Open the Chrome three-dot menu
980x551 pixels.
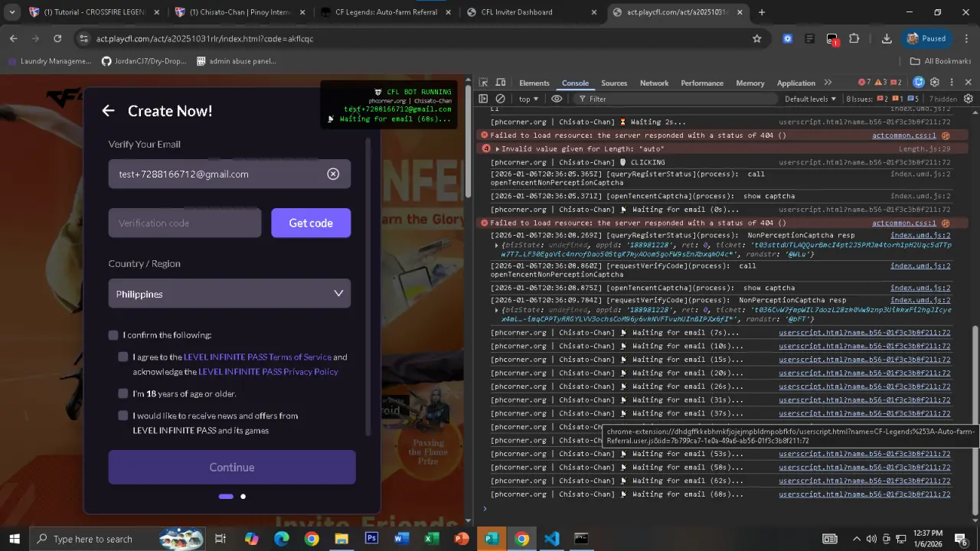click(967, 38)
